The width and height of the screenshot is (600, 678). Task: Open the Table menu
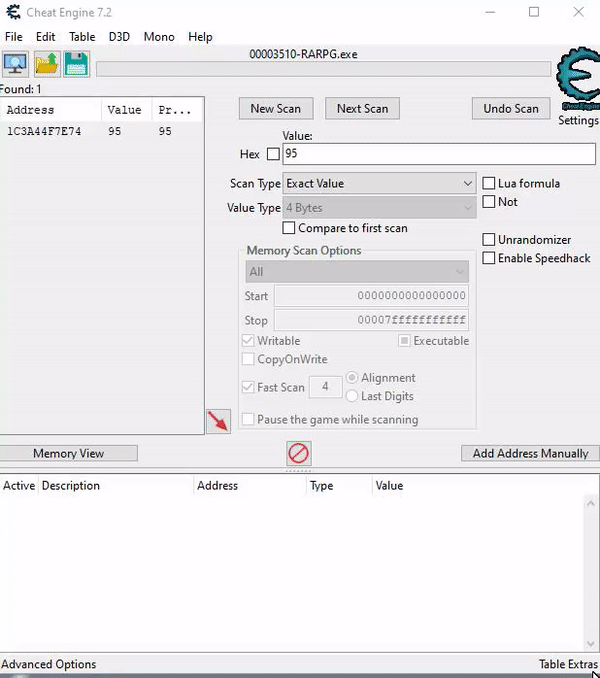(x=82, y=37)
